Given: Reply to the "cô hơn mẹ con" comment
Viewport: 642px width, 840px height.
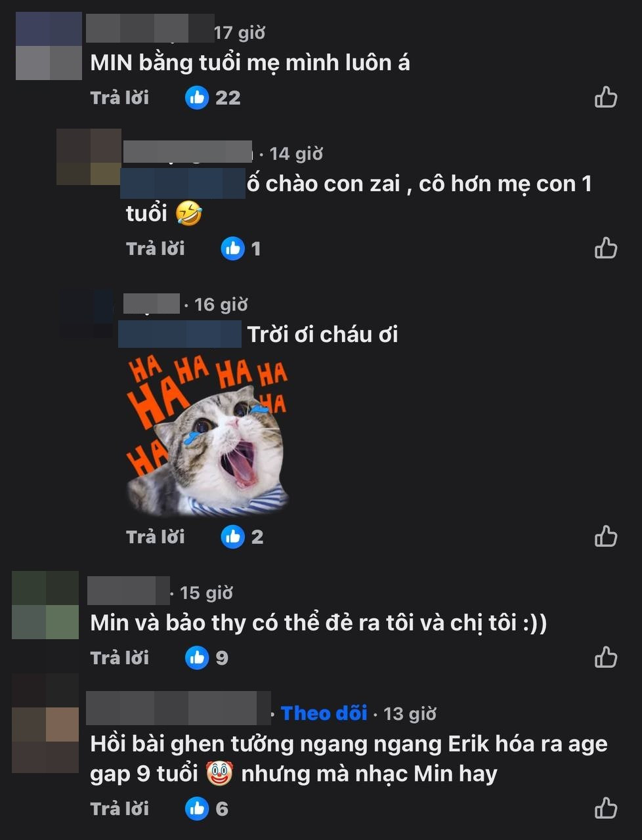Looking at the screenshot, I should (156, 249).
